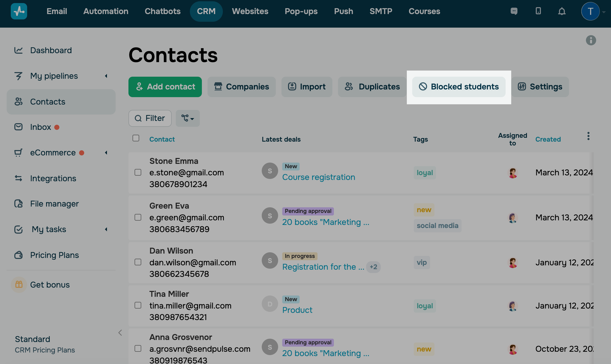This screenshot has width=611, height=364.
Task: Select the Dan Wilson row checkbox
Action: [138, 262]
